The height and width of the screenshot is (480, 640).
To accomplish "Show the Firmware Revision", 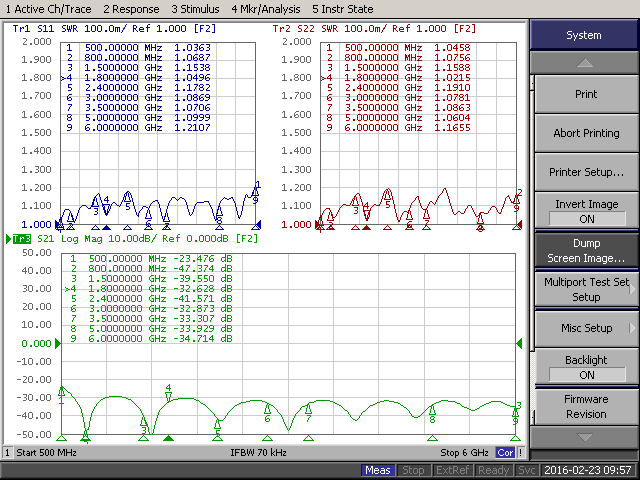I will 586,407.
